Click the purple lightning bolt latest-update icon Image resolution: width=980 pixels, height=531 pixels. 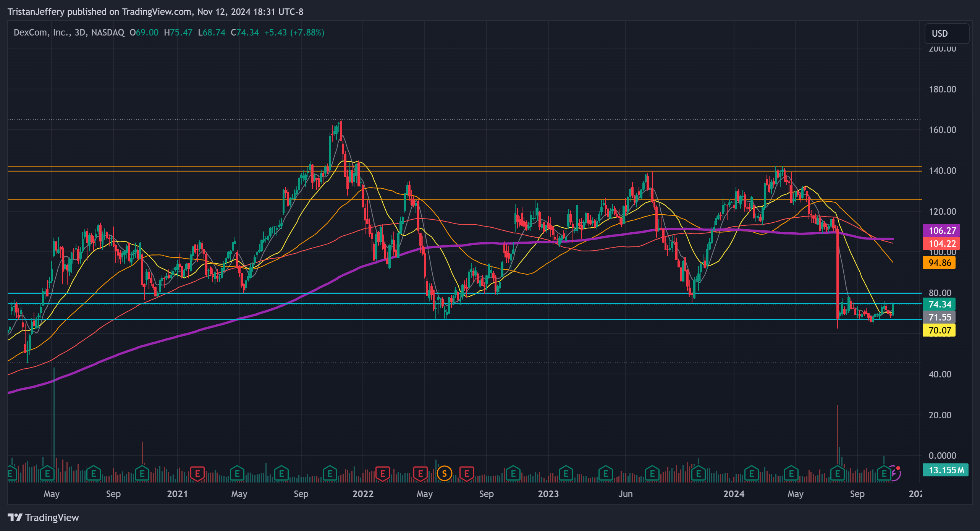[x=894, y=473]
